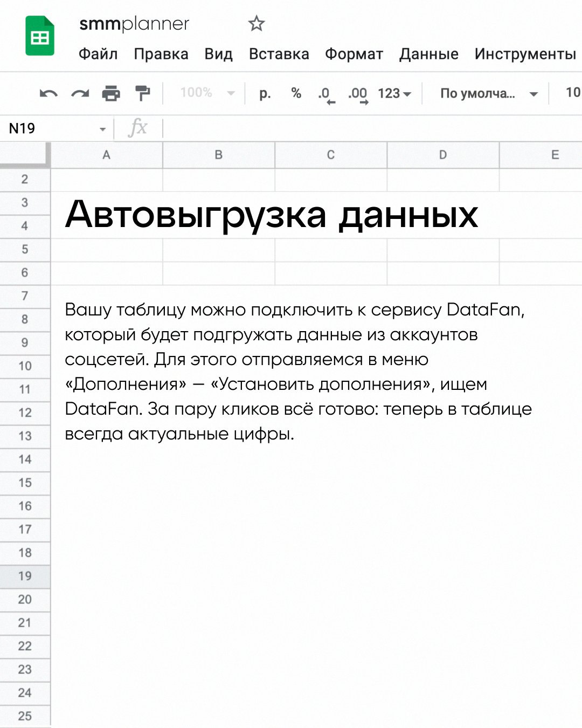Click the Redo arrow icon
Screen dimensions: 582x728
(80, 94)
